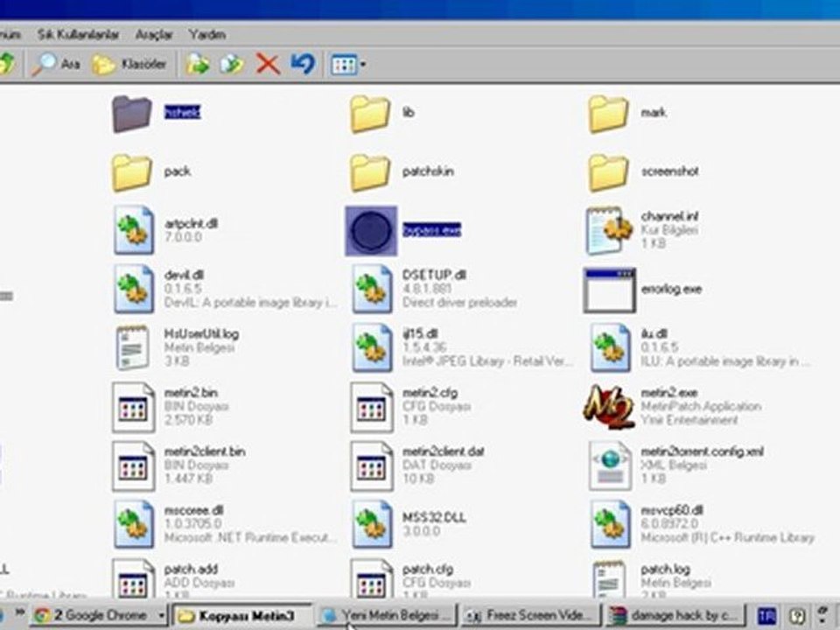Click the Views grid icon

coord(343,65)
